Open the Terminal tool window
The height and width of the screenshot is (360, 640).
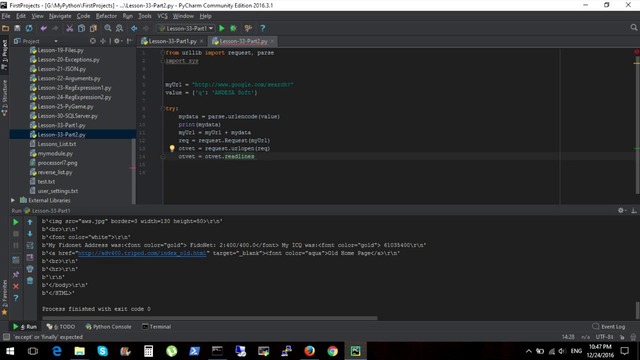pyautogui.click(x=156, y=327)
